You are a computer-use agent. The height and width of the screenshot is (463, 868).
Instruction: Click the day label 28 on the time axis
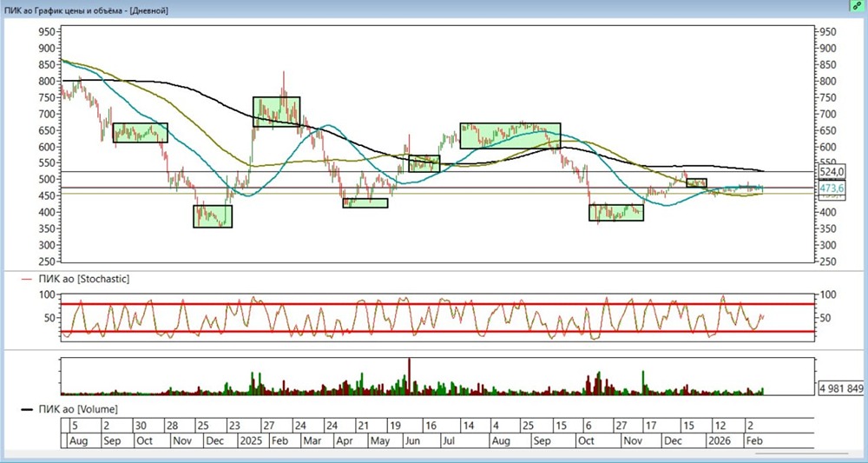click(x=172, y=427)
